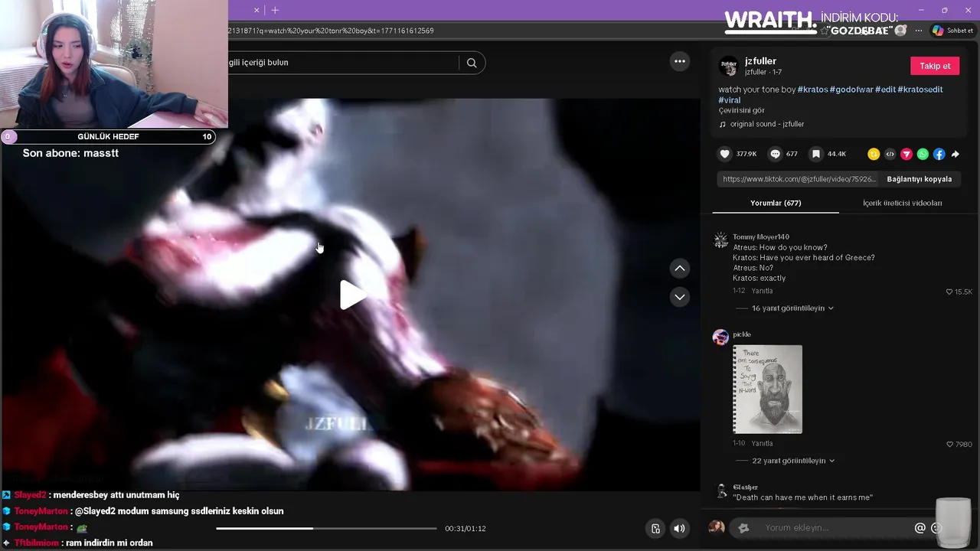Open #viral hashtag
980x551 pixels.
click(729, 100)
